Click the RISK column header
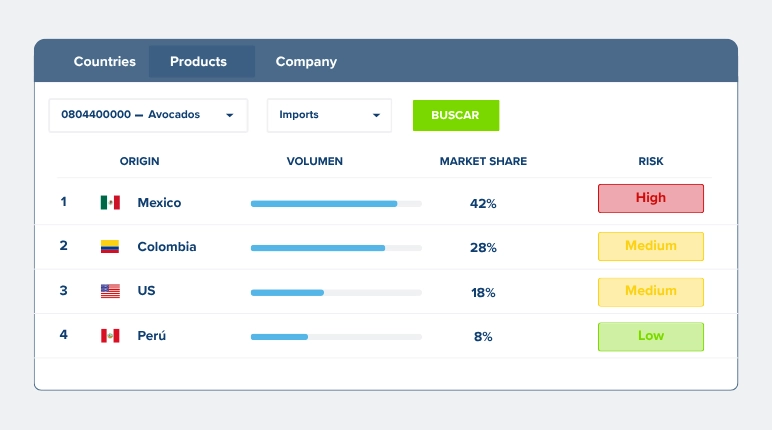This screenshot has height=430, width=772. pos(650,162)
